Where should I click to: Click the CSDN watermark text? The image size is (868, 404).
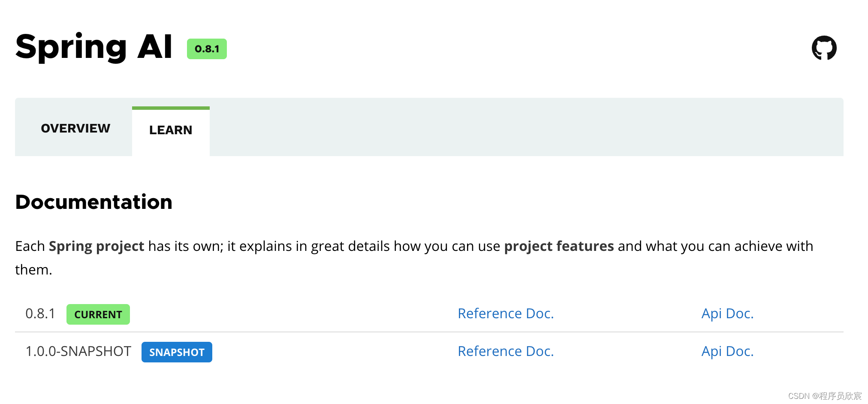point(824,396)
